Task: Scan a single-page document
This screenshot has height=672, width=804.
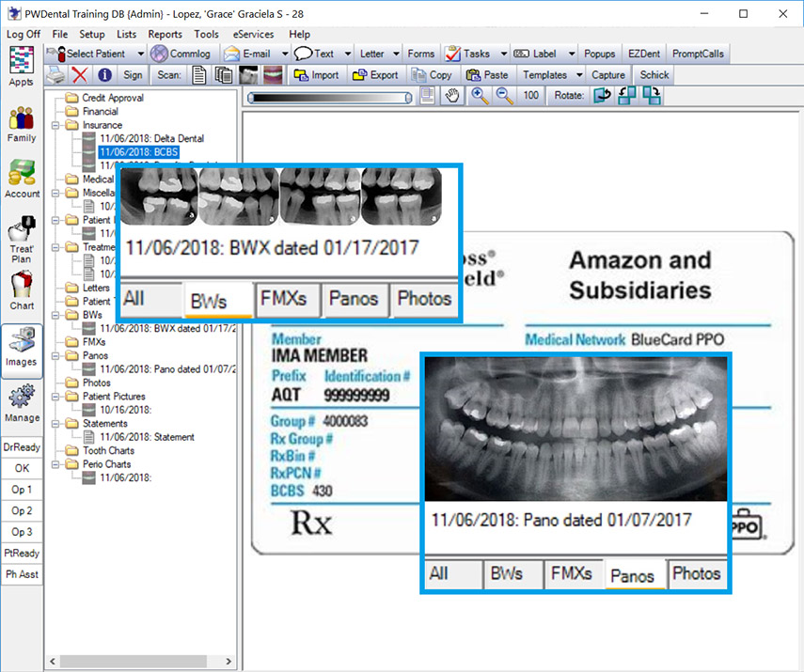Action: pyautogui.click(x=199, y=75)
